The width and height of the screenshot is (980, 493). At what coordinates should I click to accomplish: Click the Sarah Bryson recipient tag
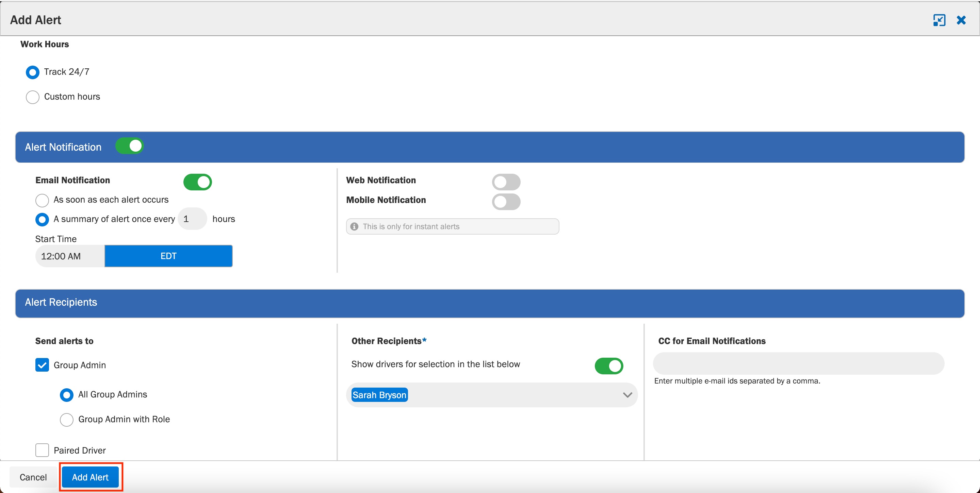pyautogui.click(x=379, y=395)
